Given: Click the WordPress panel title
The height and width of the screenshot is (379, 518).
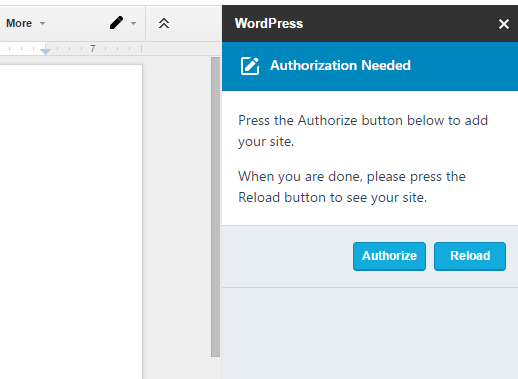Looking at the screenshot, I should (x=269, y=23).
